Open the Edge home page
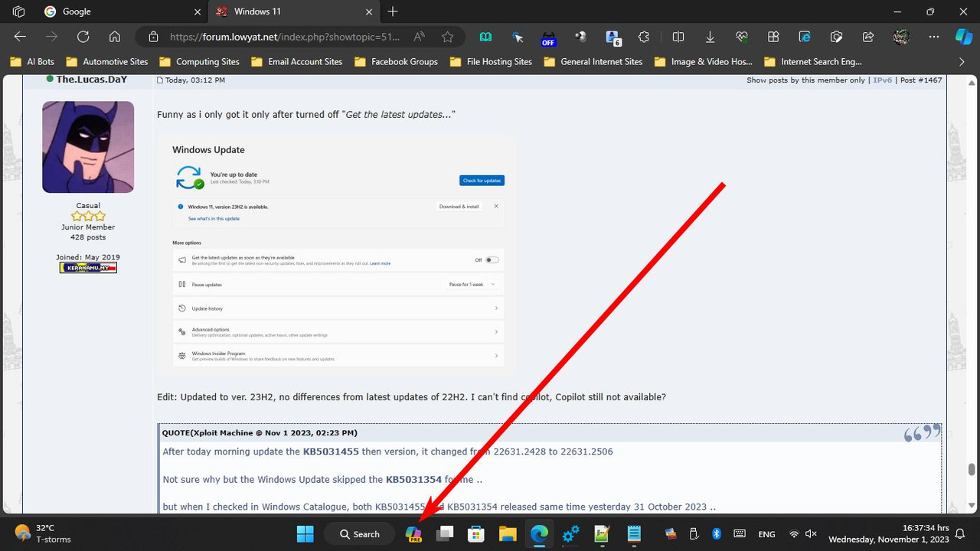The image size is (980, 551). (115, 37)
